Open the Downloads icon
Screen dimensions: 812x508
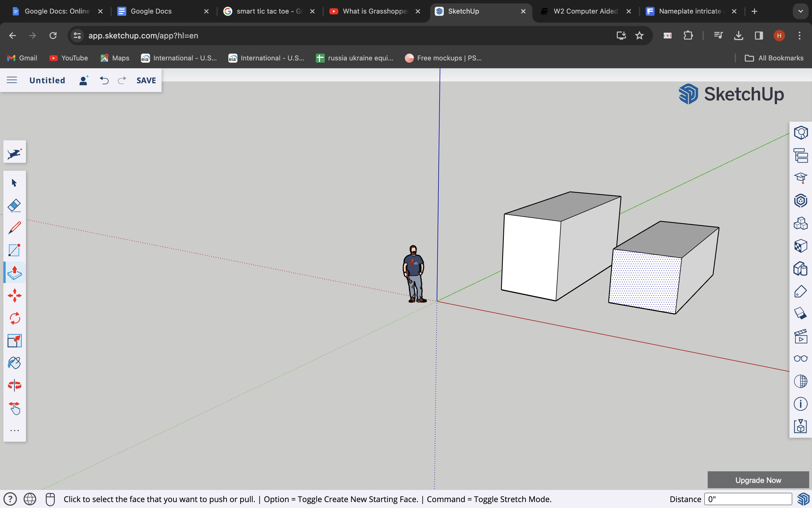(738, 36)
